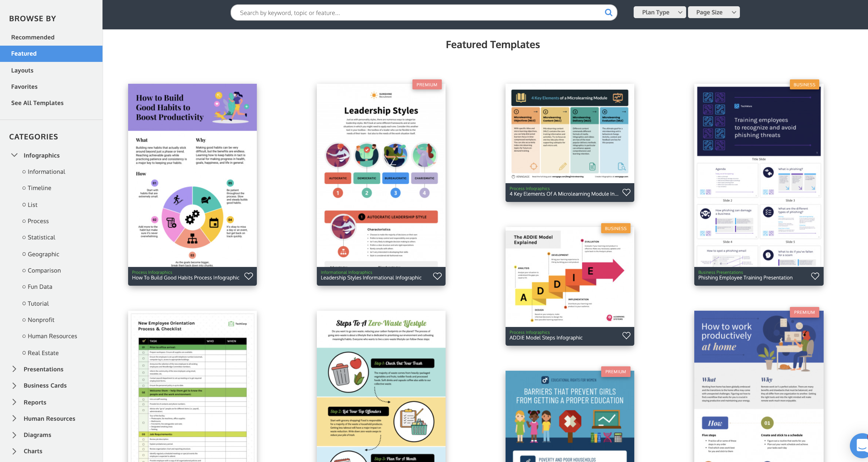The height and width of the screenshot is (462, 868).
Task: Toggle favorite on Leadership Styles infographic
Action: click(x=437, y=276)
